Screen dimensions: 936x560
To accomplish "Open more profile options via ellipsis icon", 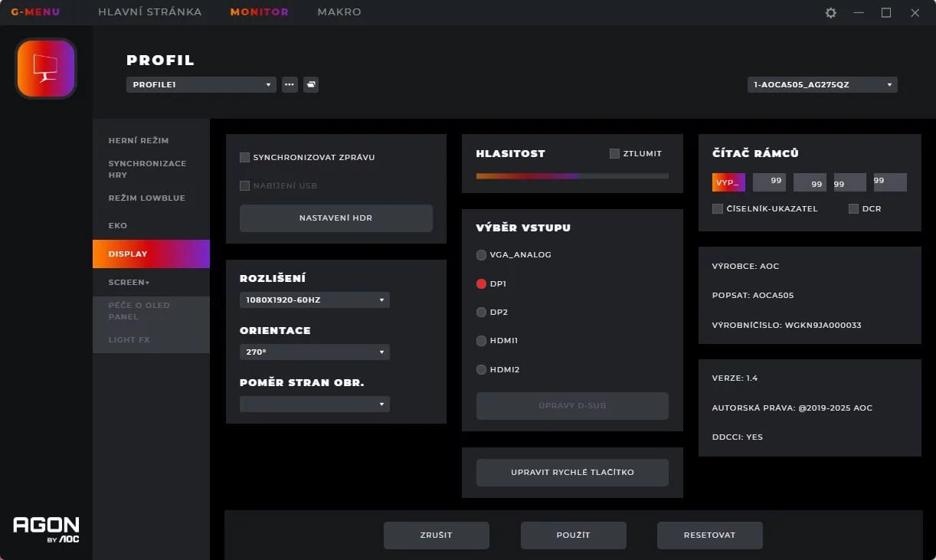I will click(290, 84).
